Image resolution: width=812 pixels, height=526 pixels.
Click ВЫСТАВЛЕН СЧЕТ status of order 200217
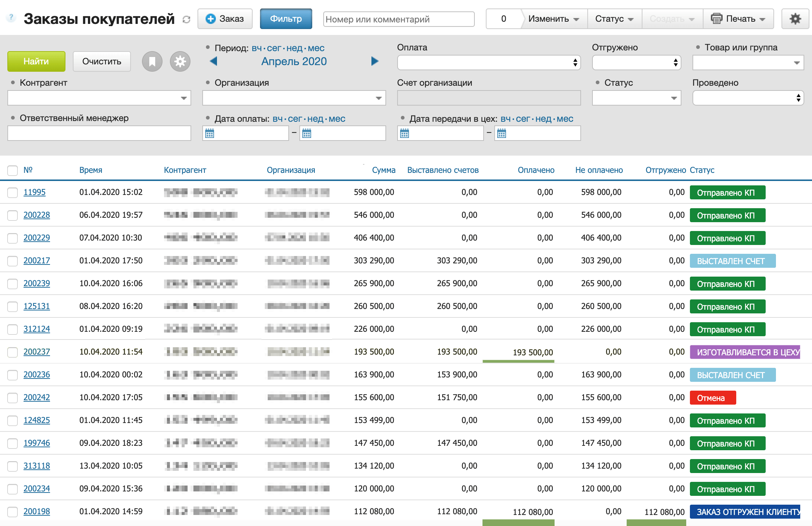pyautogui.click(x=733, y=261)
